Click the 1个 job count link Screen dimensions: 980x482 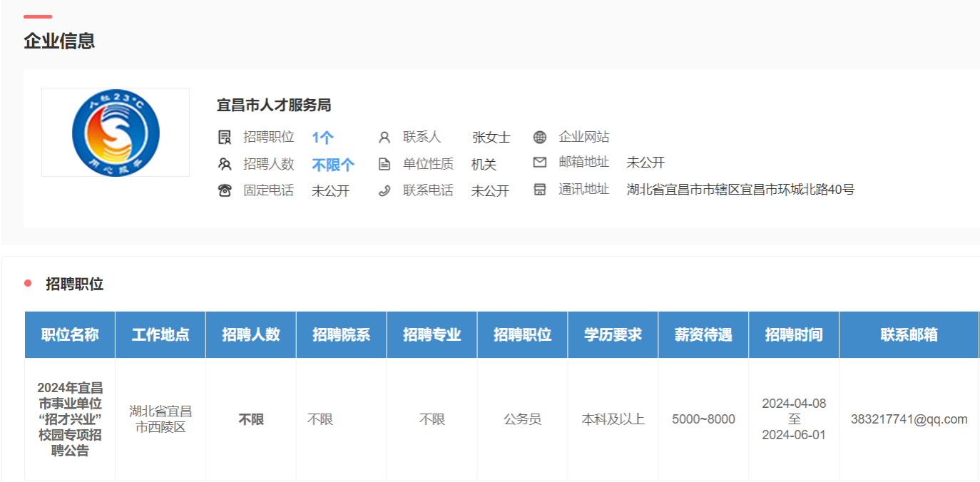point(322,138)
